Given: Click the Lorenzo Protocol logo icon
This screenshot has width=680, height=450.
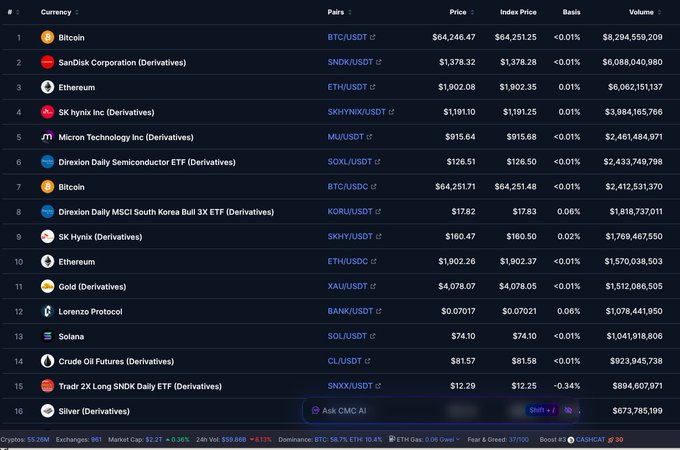Looking at the screenshot, I should [x=47, y=311].
